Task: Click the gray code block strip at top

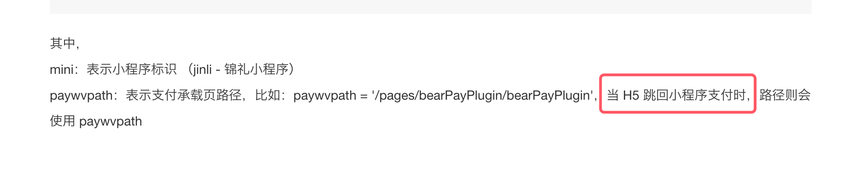Action: click(x=430, y=6)
